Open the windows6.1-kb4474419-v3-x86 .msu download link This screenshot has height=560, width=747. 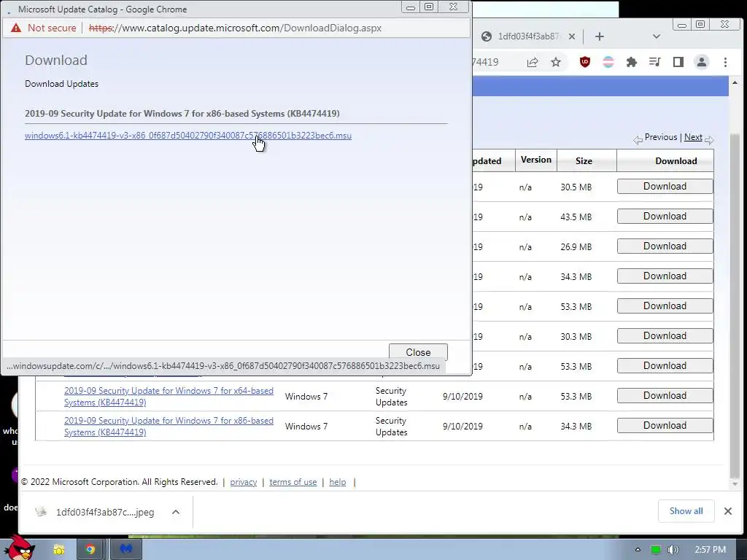(x=188, y=136)
